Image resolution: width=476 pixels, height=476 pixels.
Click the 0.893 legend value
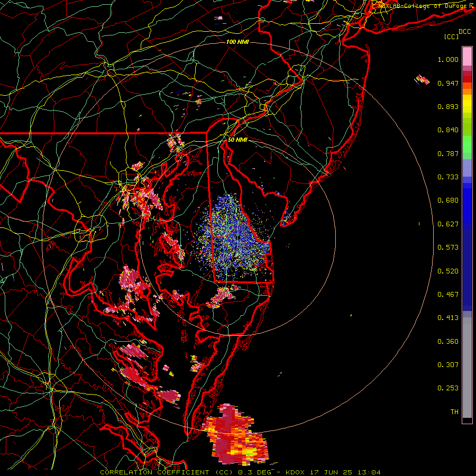[448, 106]
